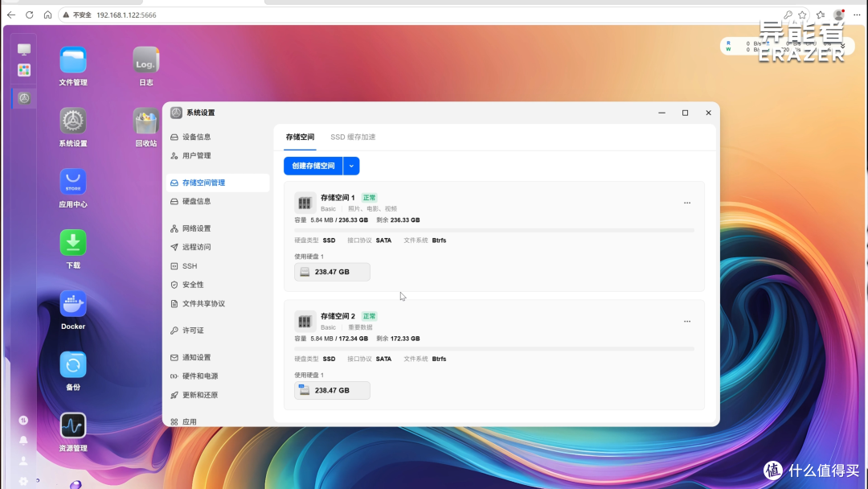
Task: Go to browser home page
Action: [x=47, y=15]
